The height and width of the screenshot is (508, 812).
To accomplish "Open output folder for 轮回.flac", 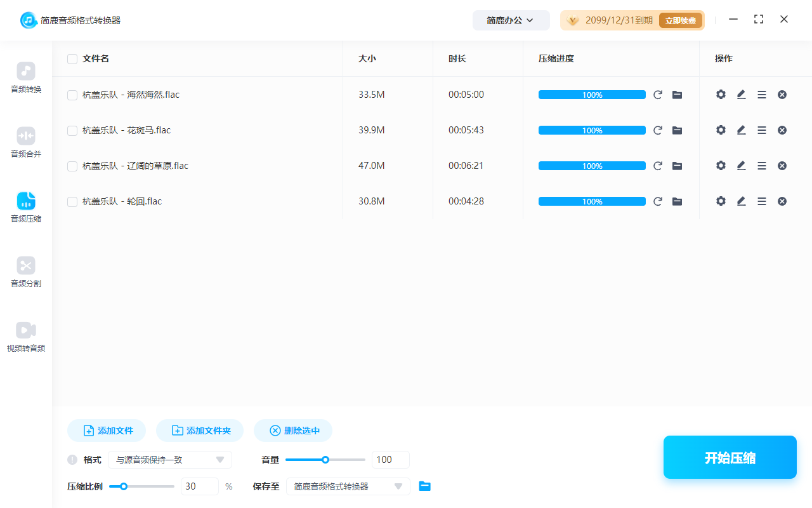I will (x=677, y=201).
